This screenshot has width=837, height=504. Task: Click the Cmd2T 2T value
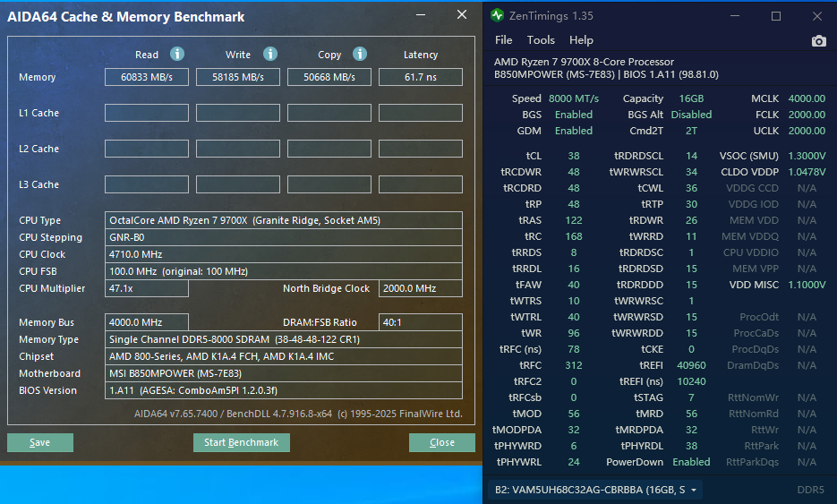(x=691, y=131)
